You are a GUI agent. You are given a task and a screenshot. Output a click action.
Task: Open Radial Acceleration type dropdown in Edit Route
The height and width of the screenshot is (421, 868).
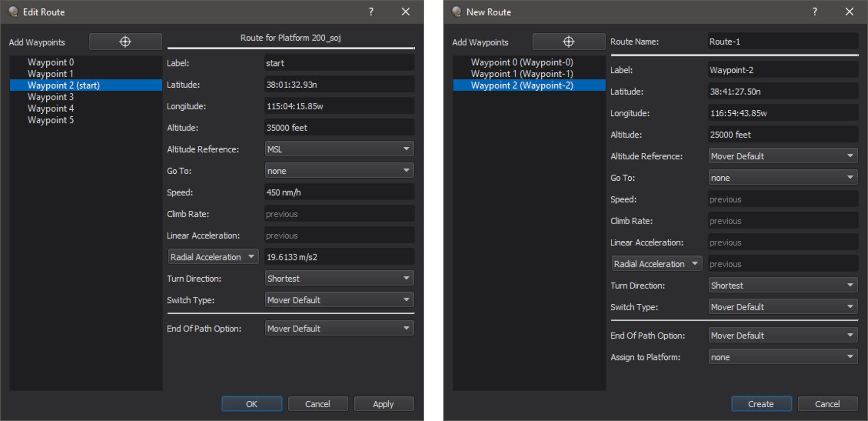[213, 257]
